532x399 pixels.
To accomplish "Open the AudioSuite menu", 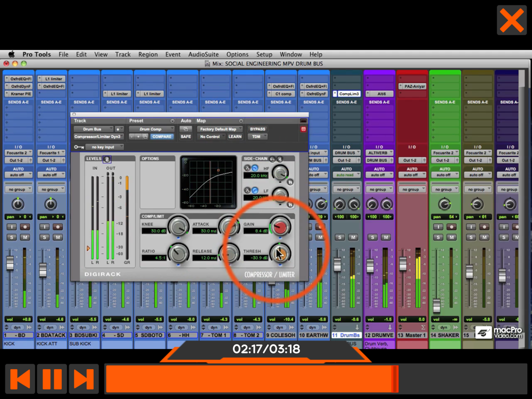I will 204,54.
